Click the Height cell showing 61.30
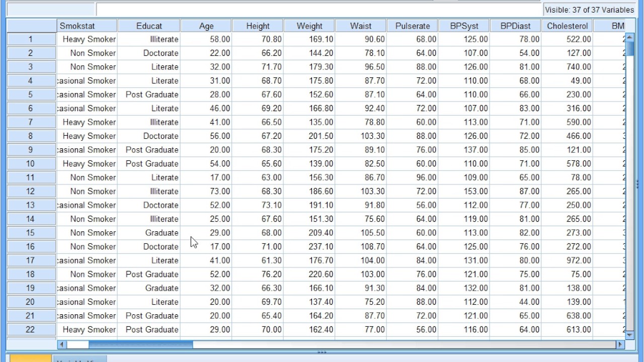 tap(258, 260)
